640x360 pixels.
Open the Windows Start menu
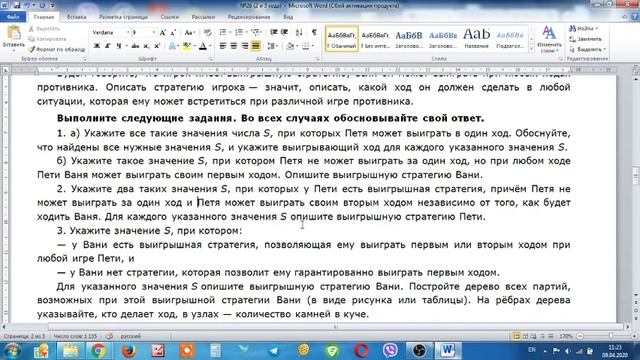(12, 351)
